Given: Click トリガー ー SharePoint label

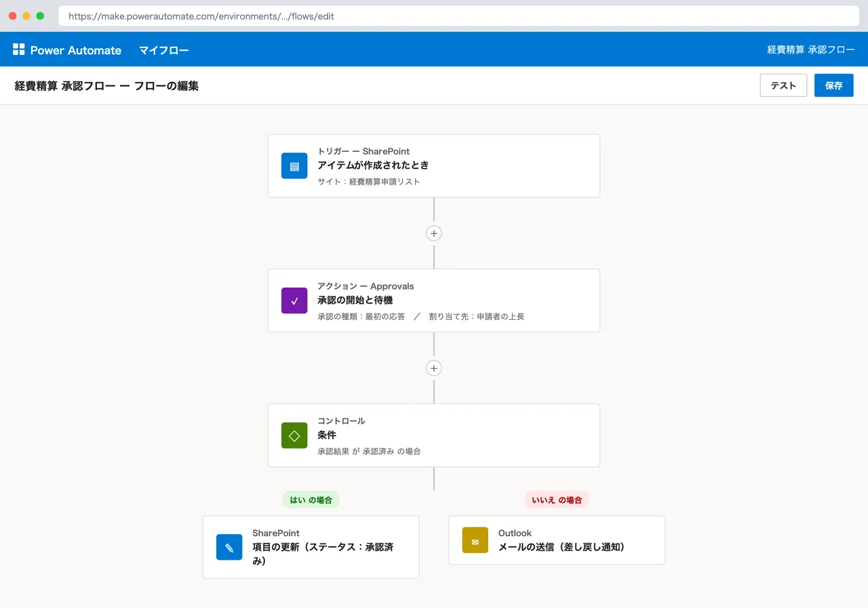Looking at the screenshot, I should 363,151.
